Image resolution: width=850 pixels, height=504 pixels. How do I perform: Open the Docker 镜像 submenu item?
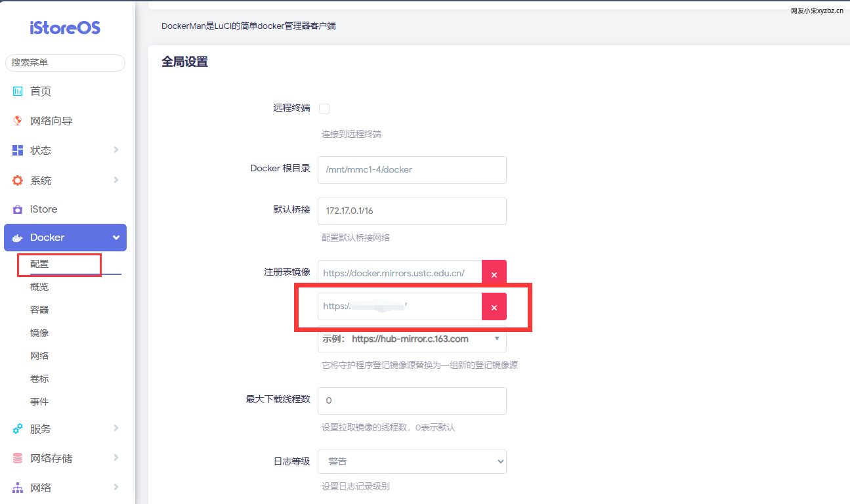(39, 333)
